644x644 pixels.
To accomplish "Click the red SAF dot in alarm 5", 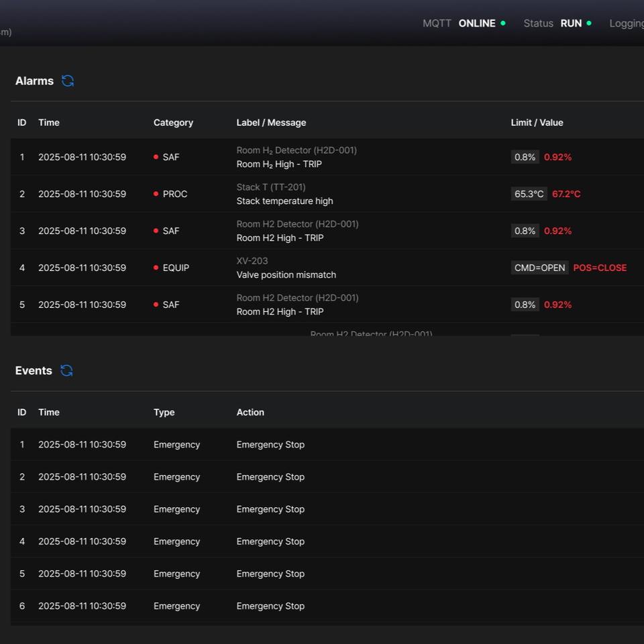I will point(156,305).
